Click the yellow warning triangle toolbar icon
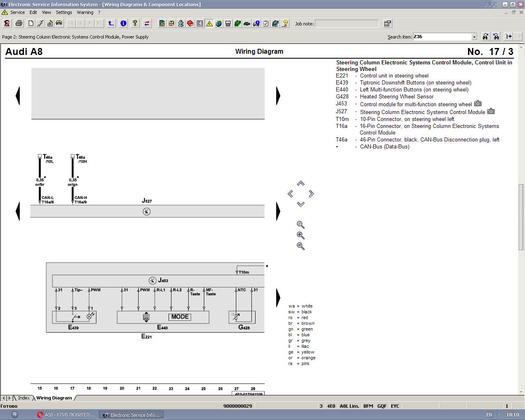 (x=209, y=23)
